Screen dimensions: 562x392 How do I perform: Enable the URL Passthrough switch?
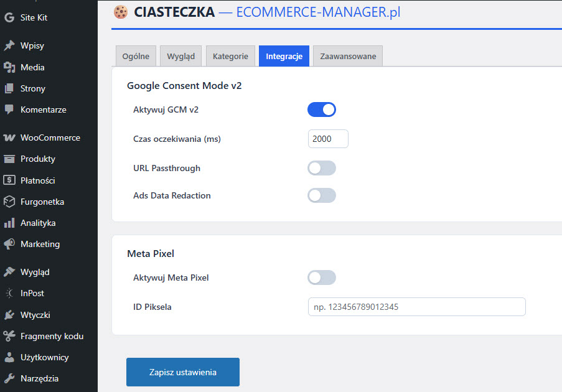(x=321, y=168)
